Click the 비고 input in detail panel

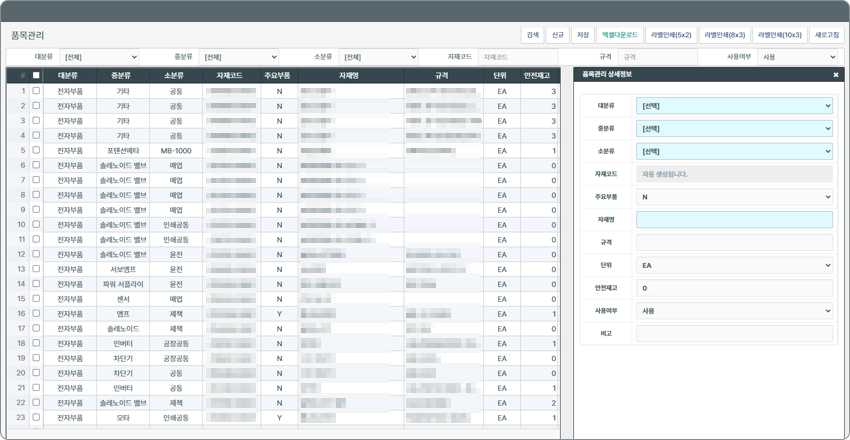(735, 333)
